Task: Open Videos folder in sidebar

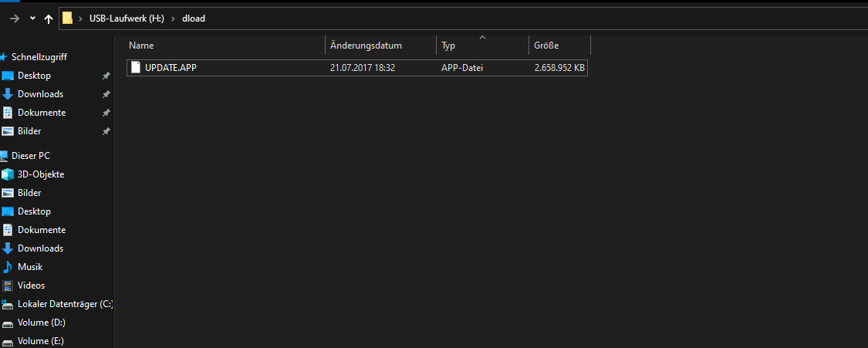Action: click(31, 285)
